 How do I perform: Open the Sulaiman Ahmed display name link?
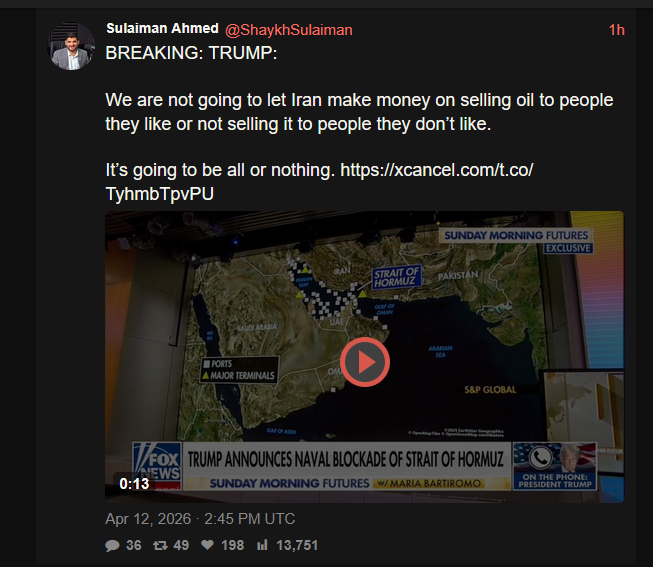(x=162, y=28)
